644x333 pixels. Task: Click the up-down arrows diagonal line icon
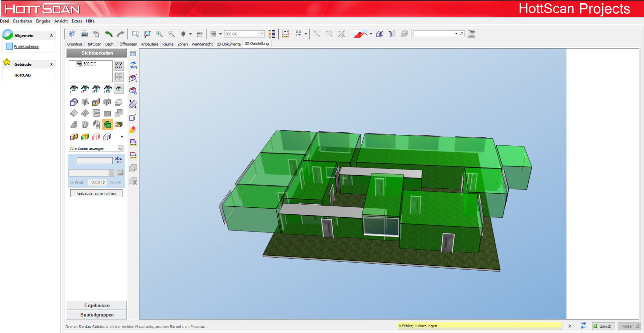pos(133,104)
